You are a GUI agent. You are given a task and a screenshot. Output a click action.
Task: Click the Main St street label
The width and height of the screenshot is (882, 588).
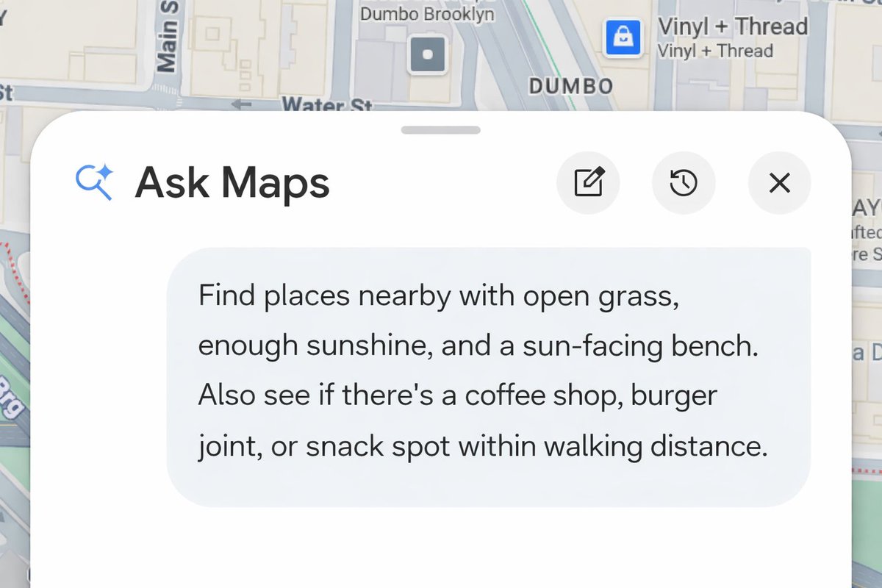point(168,37)
